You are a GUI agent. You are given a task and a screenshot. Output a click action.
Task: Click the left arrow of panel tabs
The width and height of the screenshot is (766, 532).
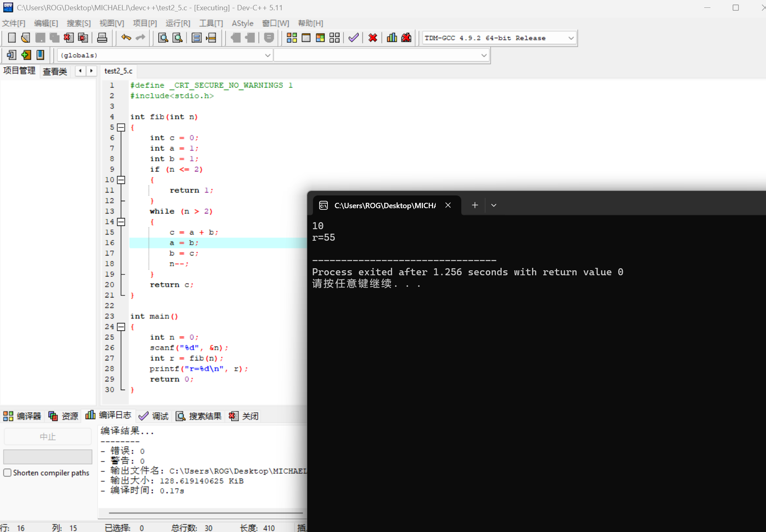click(x=80, y=71)
